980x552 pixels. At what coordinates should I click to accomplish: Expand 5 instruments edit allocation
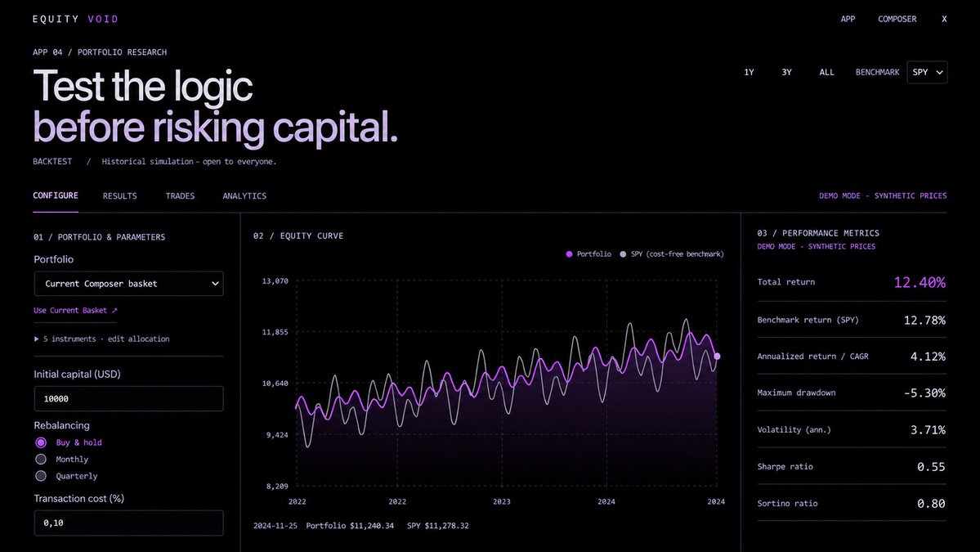click(x=101, y=339)
